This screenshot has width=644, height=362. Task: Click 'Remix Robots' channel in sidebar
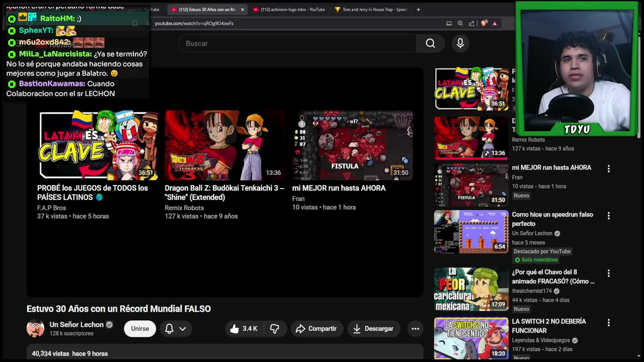[x=528, y=140]
